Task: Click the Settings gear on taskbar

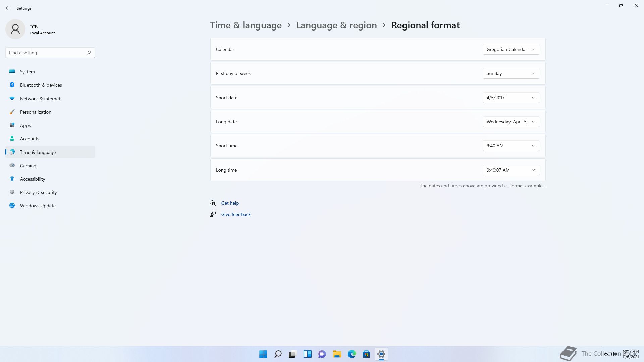Action: (381, 354)
